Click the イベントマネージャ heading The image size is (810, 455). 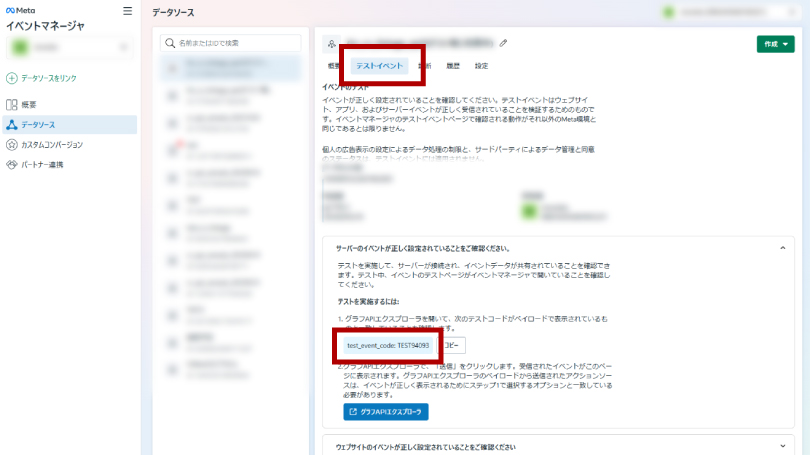click(45, 26)
